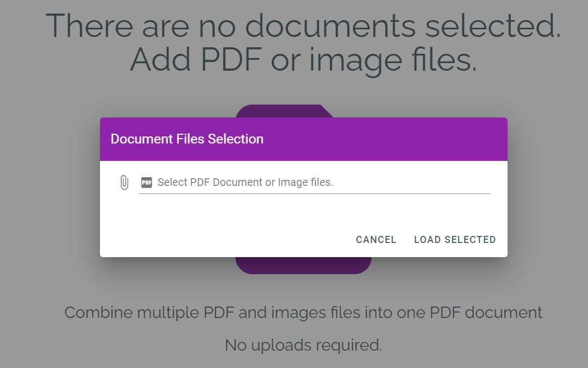The height and width of the screenshot is (368, 588).
Task: Click the heading 'There are no documents selected.'
Action: pos(303,26)
